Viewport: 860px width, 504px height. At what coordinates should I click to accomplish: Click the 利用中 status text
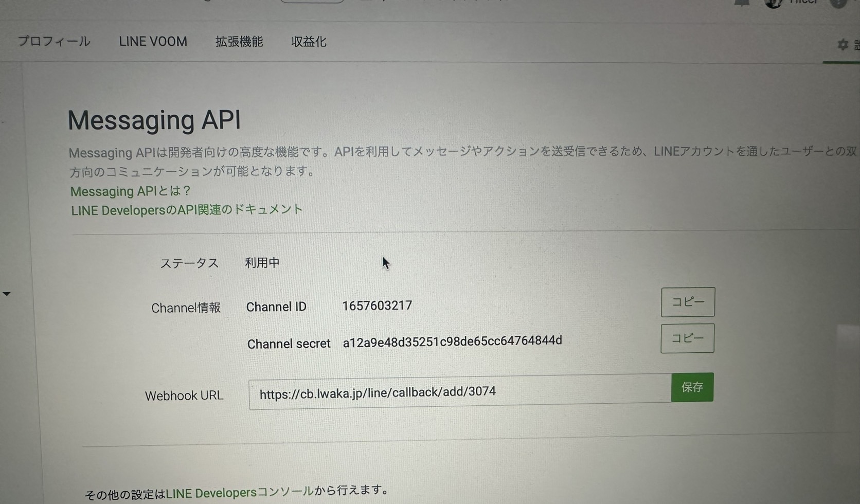262,263
